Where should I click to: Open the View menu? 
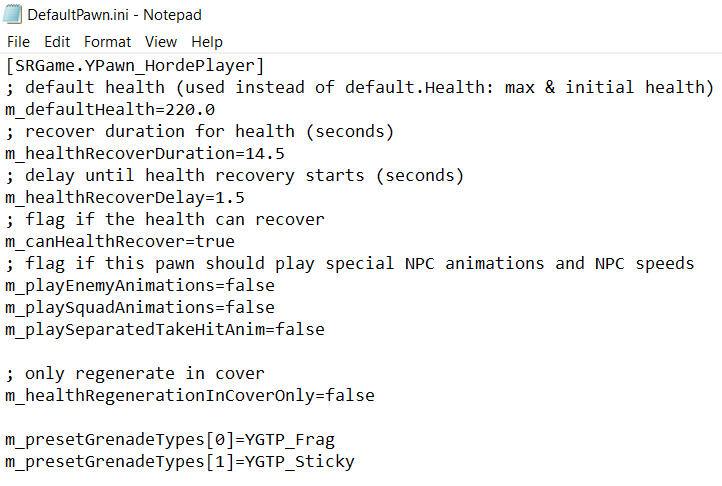coord(160,42)
